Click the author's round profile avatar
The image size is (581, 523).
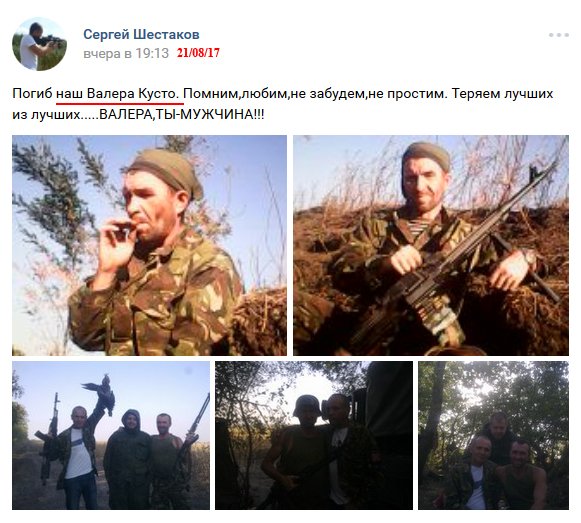coord(40,44)
